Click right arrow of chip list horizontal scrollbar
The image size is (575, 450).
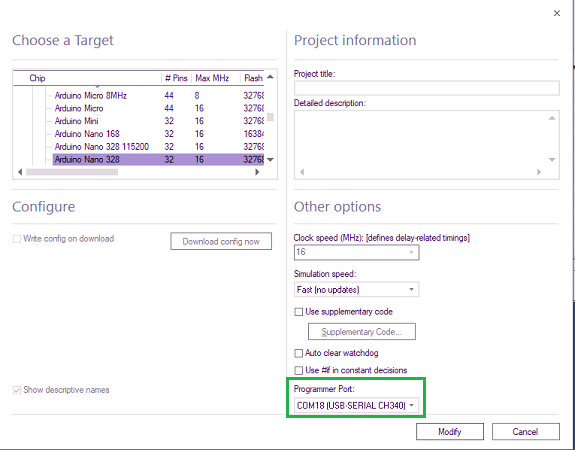pyautogui.click(x=257, y=172)
